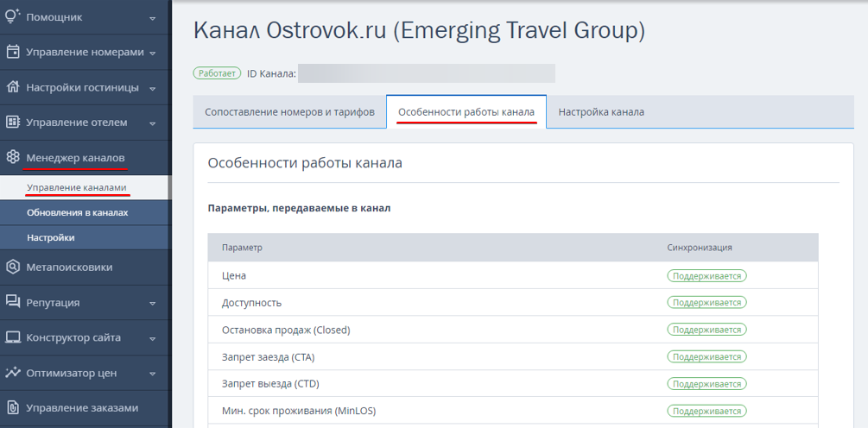Switch to Сопоставление номеров и тарифов tab
Image resolution: width=868 pixels, height=428 pixels.
[289, 111]
